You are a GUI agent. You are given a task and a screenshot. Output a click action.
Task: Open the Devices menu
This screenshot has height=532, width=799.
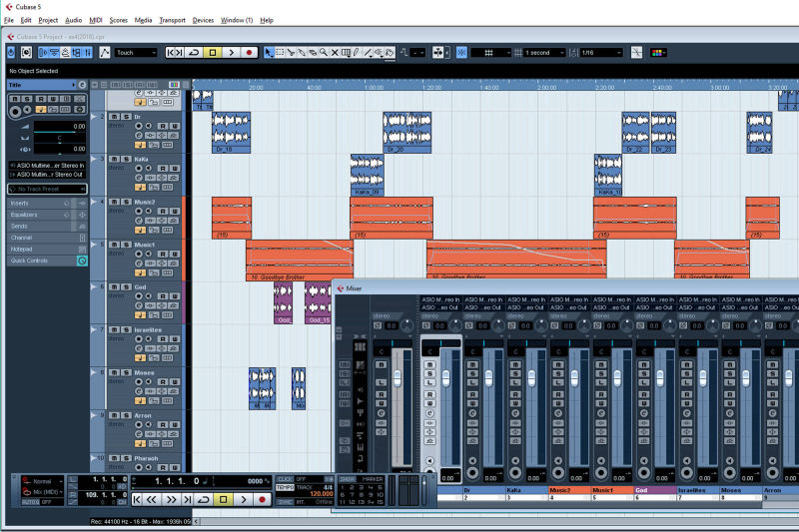click(x=203, y=20)
